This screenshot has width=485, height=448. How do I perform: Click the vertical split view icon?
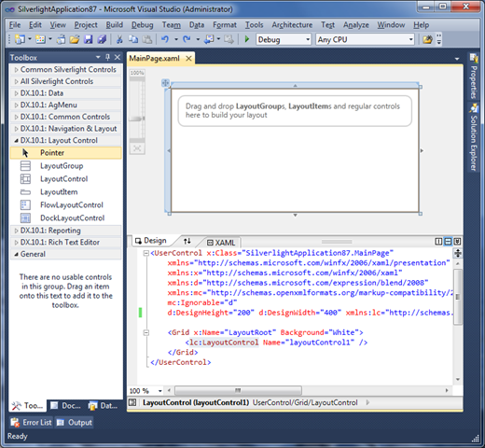(x=438, y=242)
